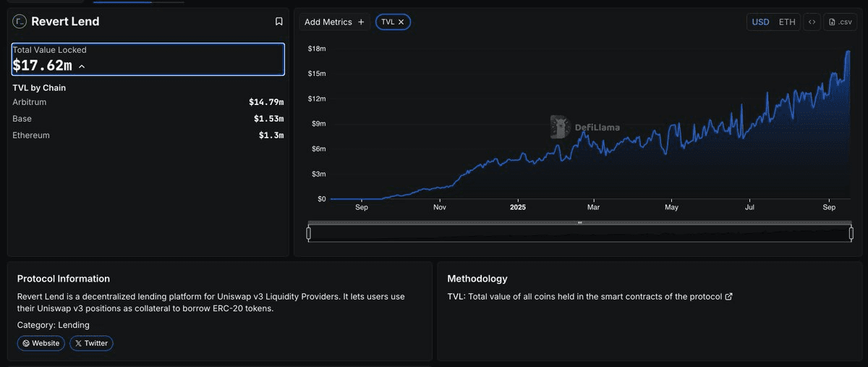868x367 pixels.
Task: Open the embed chart code icon
Action: (812, 22)
